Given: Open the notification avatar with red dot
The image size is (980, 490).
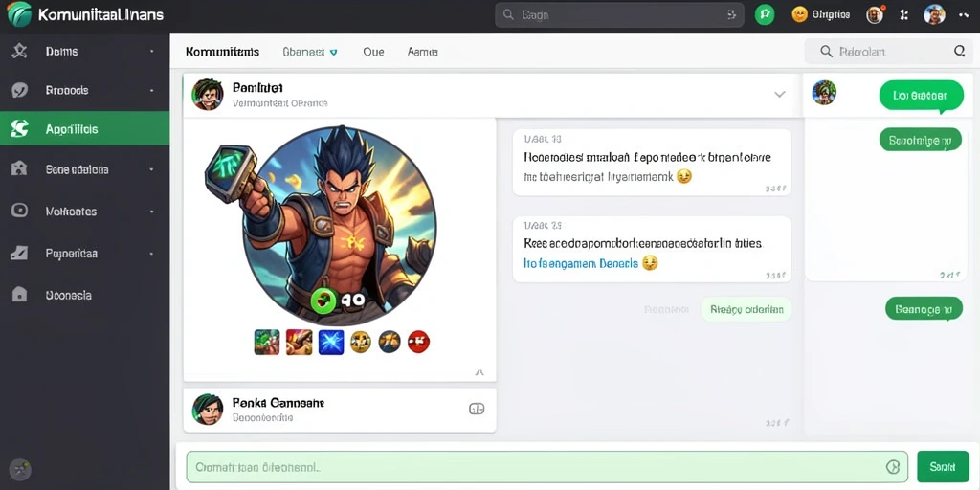Looking at the screenshot, I should [x=875, y=14].
